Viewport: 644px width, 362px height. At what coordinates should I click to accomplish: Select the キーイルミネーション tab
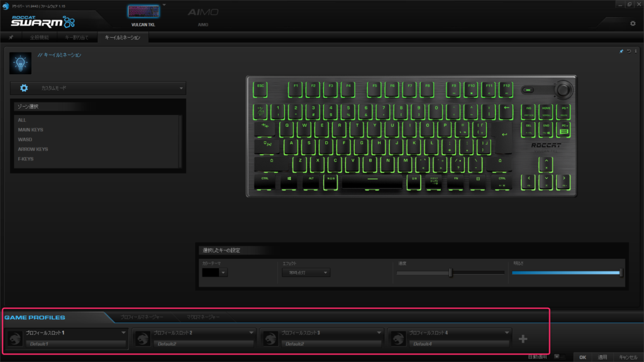123,37
